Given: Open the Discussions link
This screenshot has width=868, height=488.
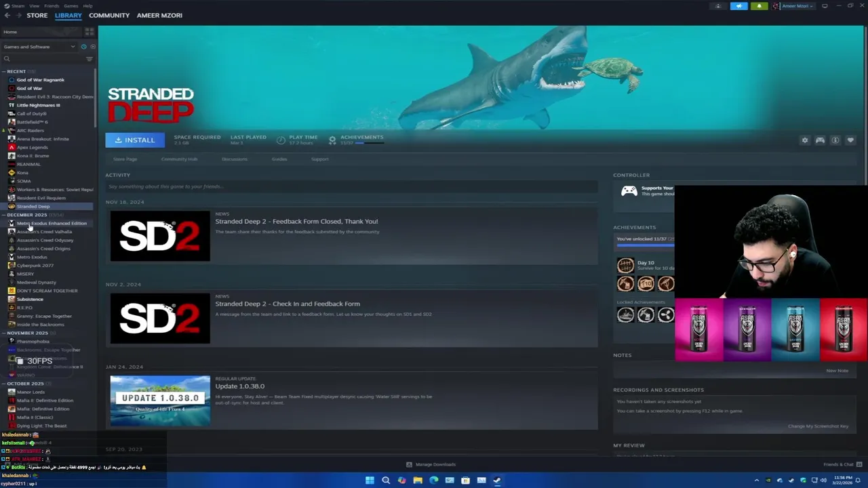Looking at the screenshot, I should (235, 159).
